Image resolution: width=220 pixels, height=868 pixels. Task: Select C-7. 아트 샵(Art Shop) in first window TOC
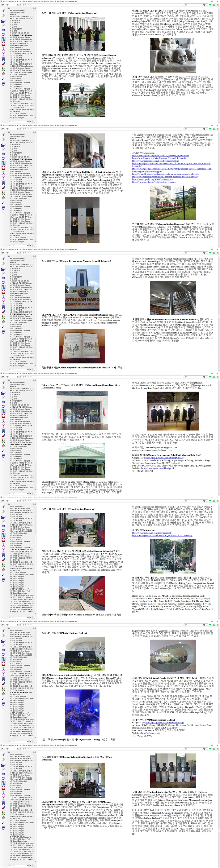(17, 108)
